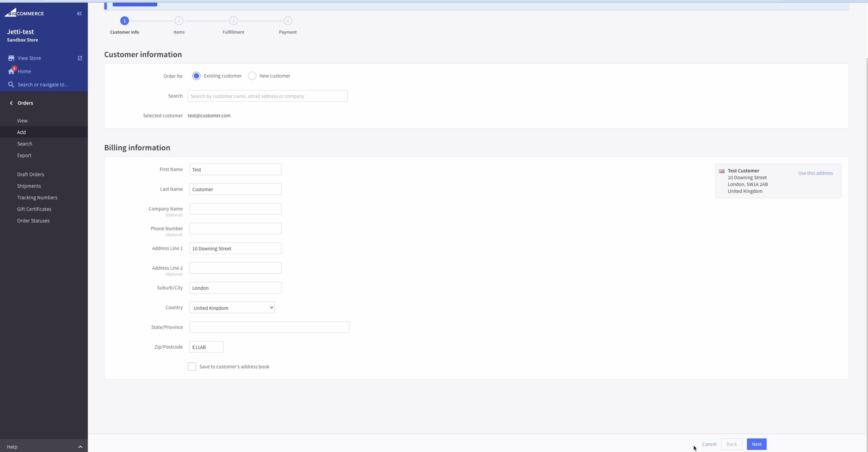Click the Suburb/City field
Screen dimensions: 868x452
pyautogui.click(x=235, y=288)
